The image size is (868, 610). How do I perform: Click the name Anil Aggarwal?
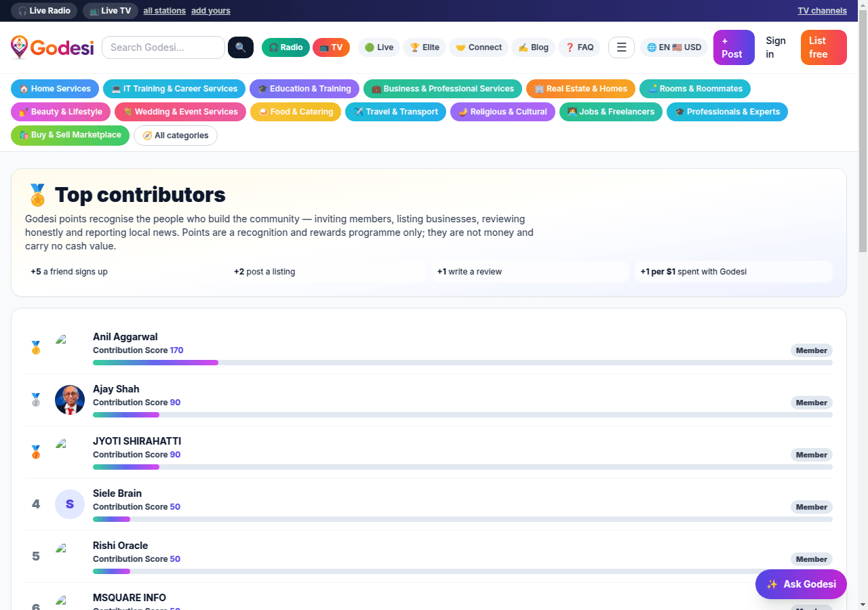point(125,337)
